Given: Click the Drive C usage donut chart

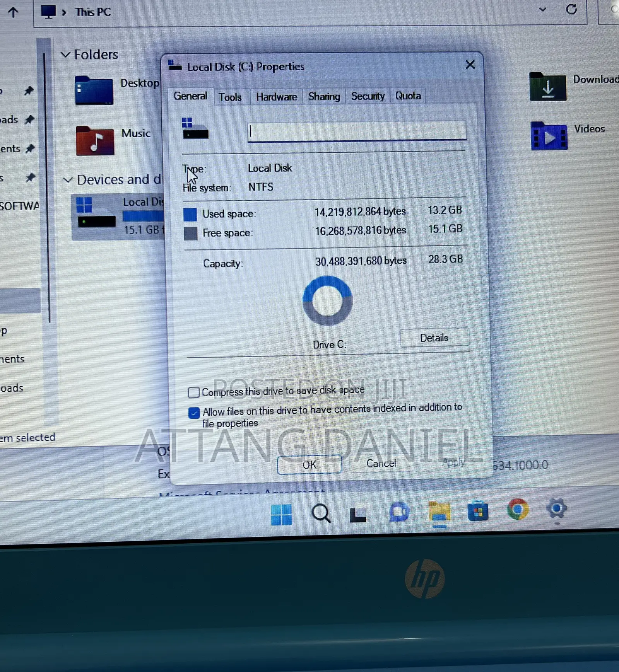Looking at the screenshot, I should tap(327, 301).
